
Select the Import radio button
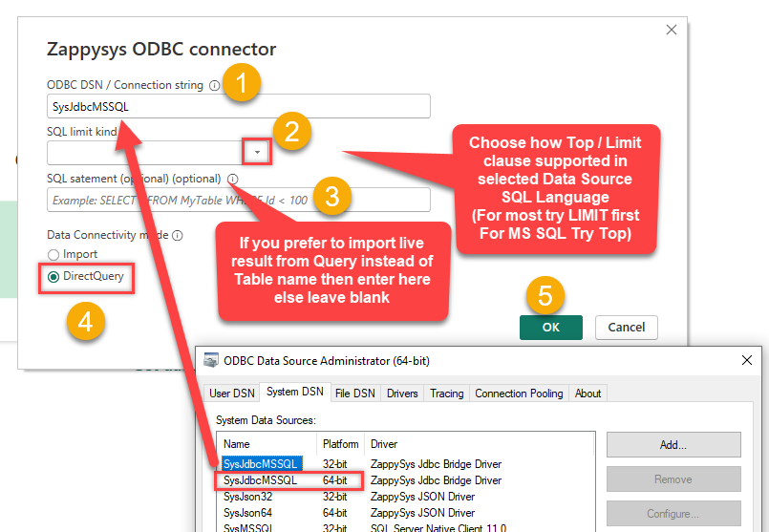pos(53,254)
